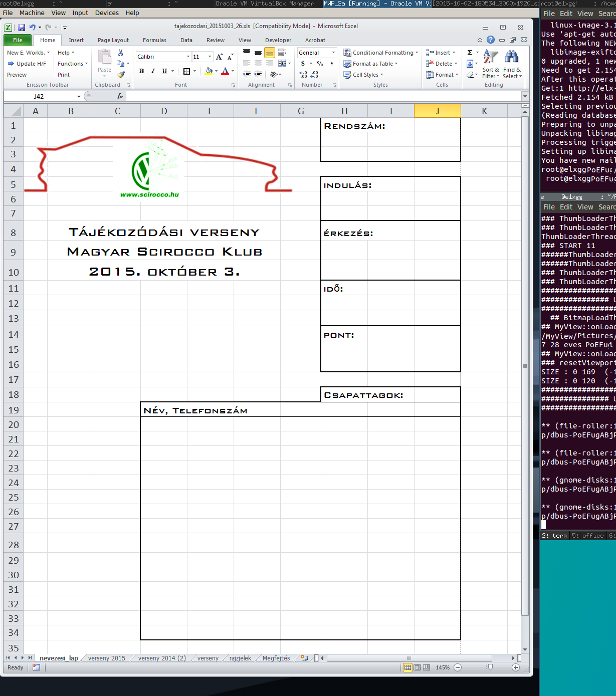Open the Insert ribbon tab
Viewport: 616px width, 696px height.
click(x=76, y=40)
